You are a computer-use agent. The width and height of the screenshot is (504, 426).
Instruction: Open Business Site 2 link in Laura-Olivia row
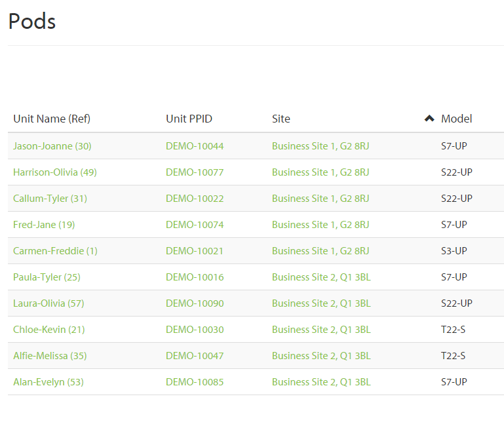click(321, 303)
